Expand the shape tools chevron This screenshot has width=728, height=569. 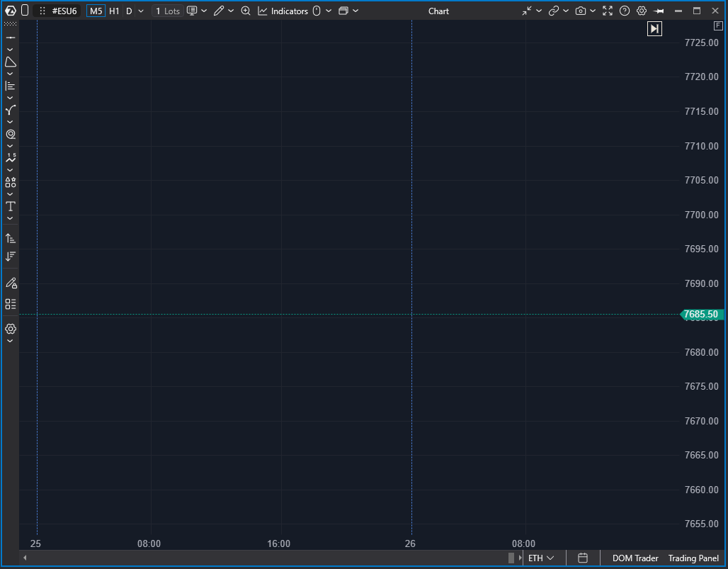point(10,74)
